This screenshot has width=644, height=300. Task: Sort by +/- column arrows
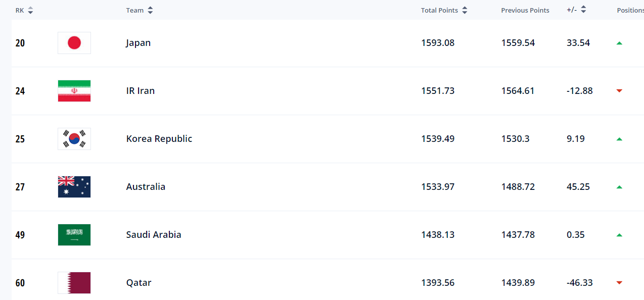coord(583,10)
